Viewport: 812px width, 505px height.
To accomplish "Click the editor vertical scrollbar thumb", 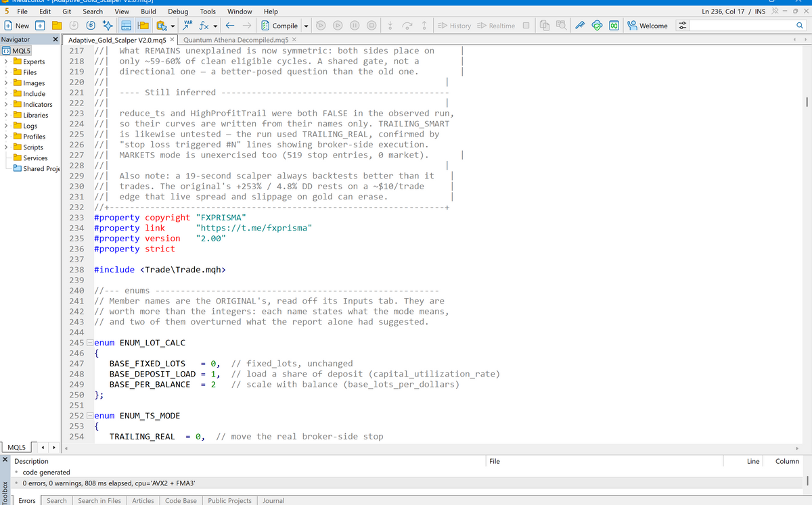I will (x=807, y=102).
